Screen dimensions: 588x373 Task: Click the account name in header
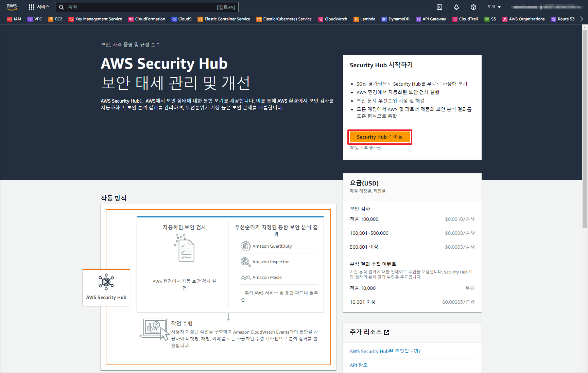(x=547, y=7)
